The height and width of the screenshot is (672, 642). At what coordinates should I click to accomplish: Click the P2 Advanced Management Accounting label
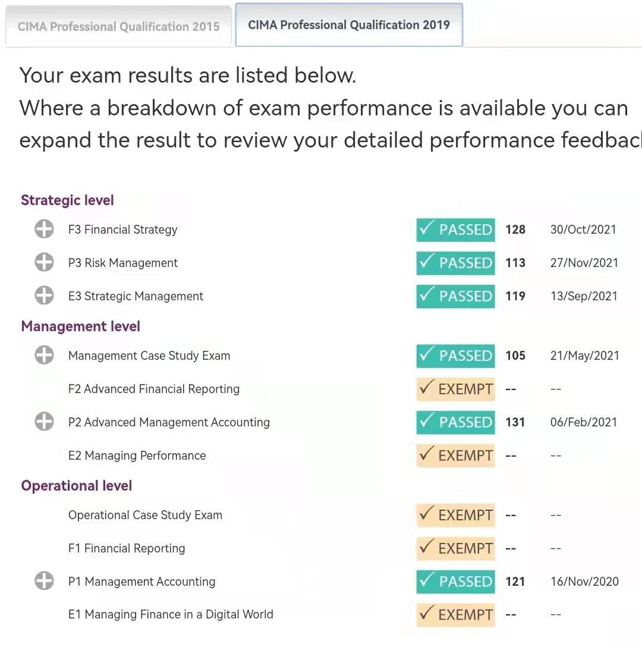click(x=169, y=422)
